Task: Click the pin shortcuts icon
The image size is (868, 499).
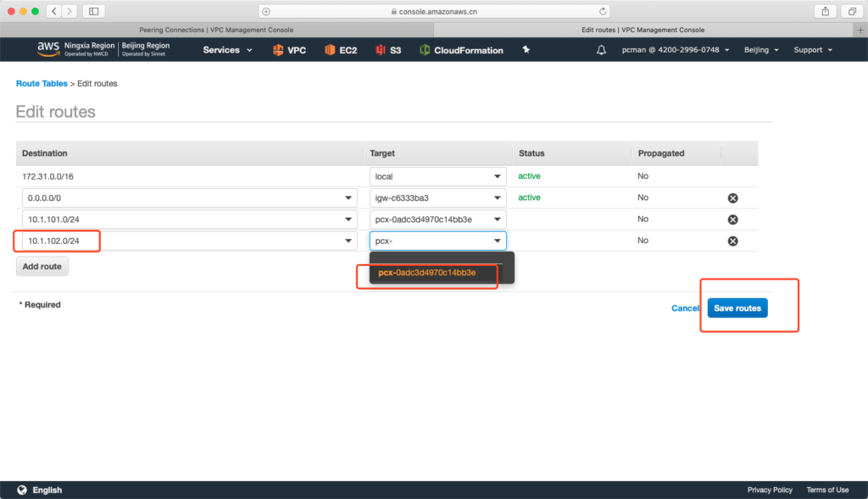Action: (526, 50)
